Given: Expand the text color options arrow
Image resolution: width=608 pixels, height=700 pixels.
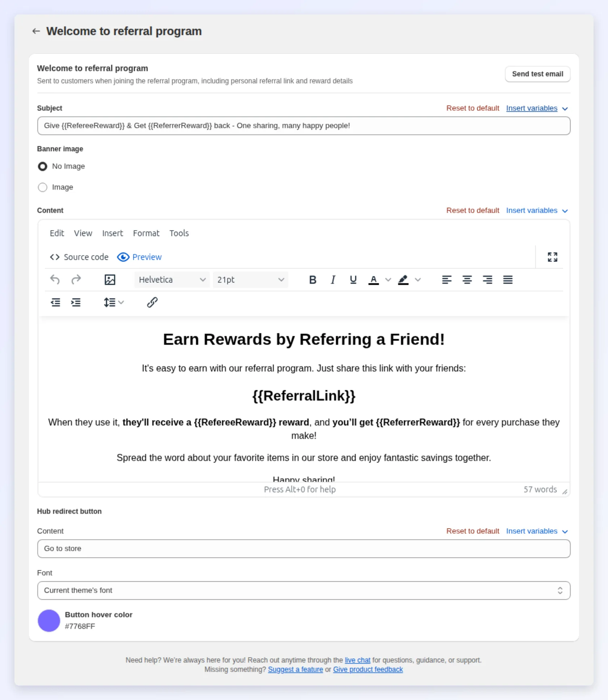Looking at the screenshot, I should [388, 280].
